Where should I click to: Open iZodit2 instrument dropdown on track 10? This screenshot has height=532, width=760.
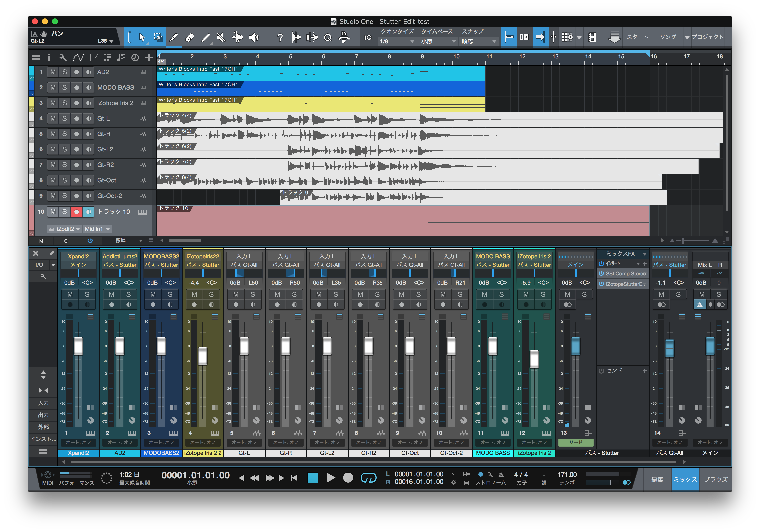(65, 229)
